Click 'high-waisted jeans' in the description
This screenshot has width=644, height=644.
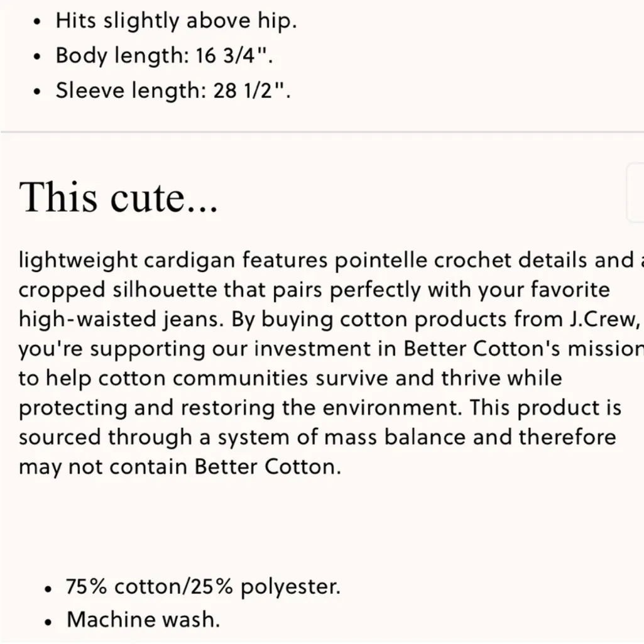121,319
